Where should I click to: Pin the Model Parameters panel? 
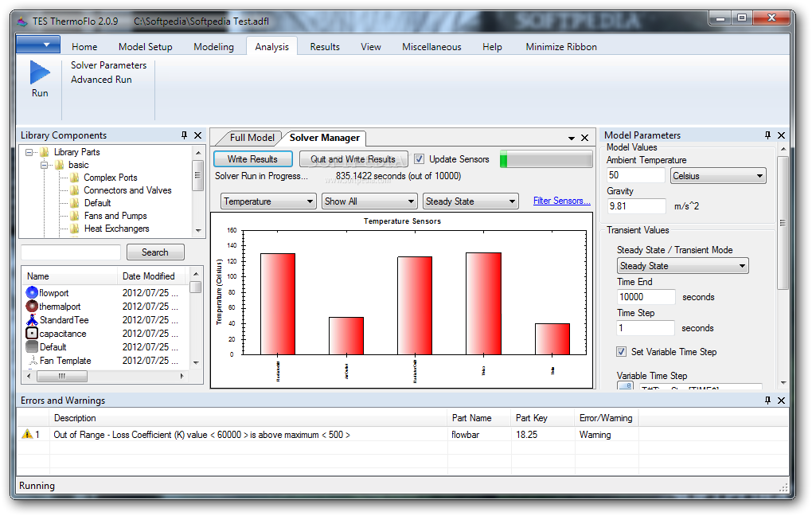point(768,135)
